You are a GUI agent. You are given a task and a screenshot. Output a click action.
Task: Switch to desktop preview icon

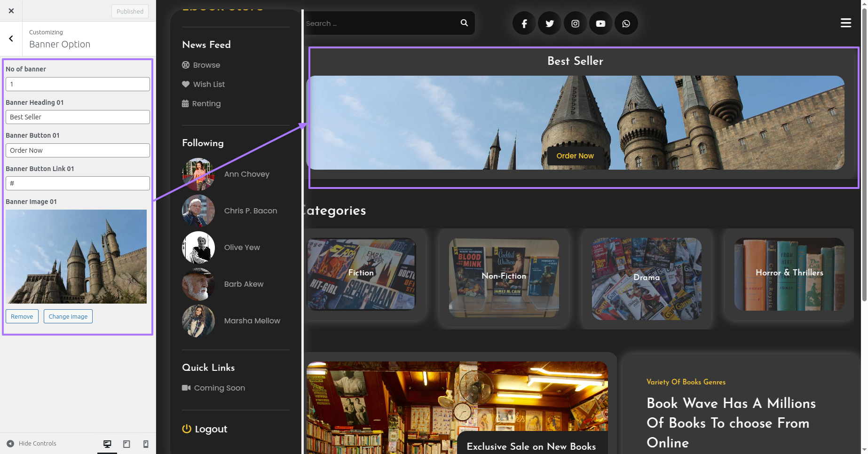pyautogui.click(x=107, y=444)
